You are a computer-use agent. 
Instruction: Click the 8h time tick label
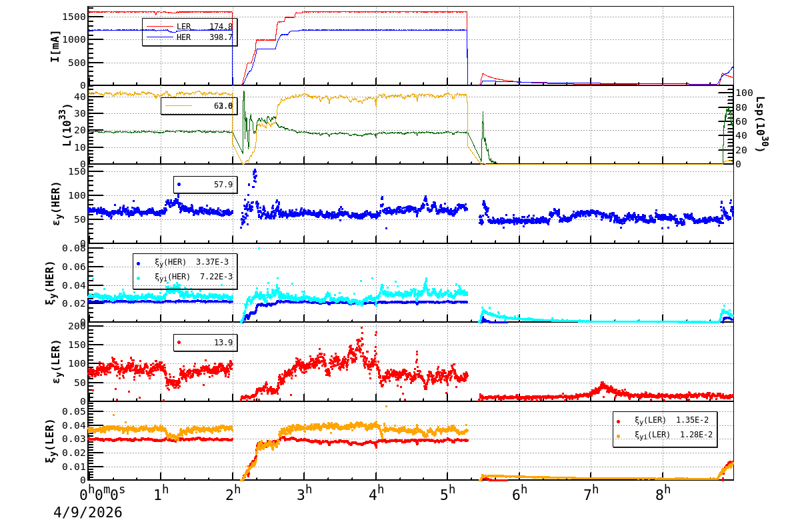[x=663, y=494]
